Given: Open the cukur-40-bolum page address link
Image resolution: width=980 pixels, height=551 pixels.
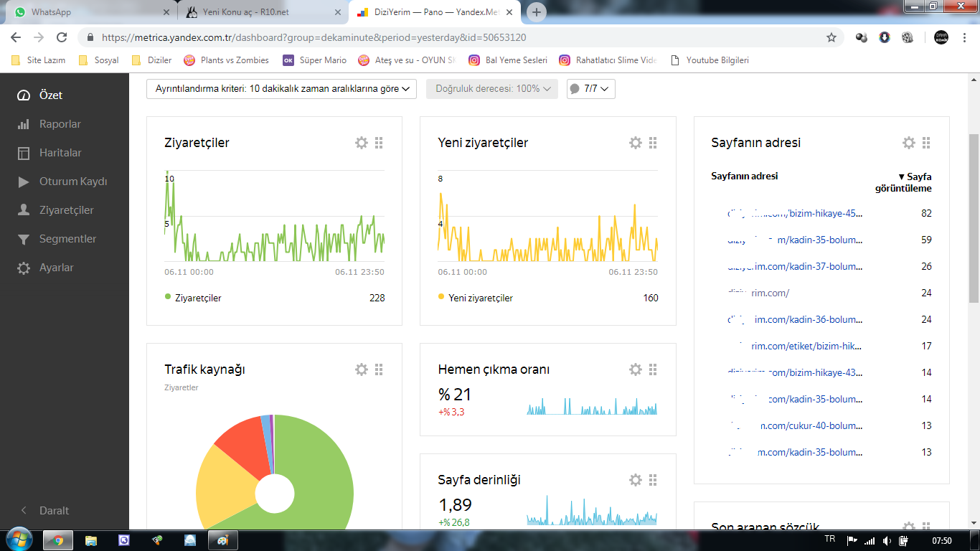Looking at the screenshot, I should [x=795, y=425].
